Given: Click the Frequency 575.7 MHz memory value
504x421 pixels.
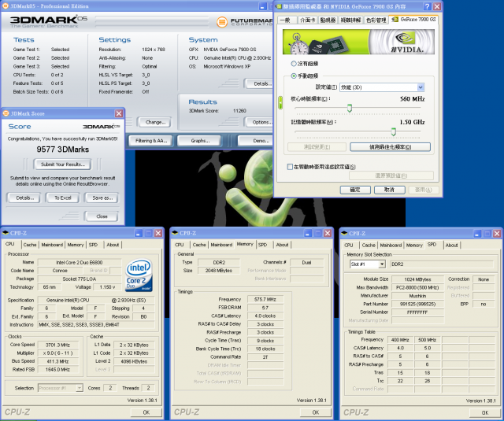Looking at the screenshot, I should pyautogui.click(x=265, y=299).
